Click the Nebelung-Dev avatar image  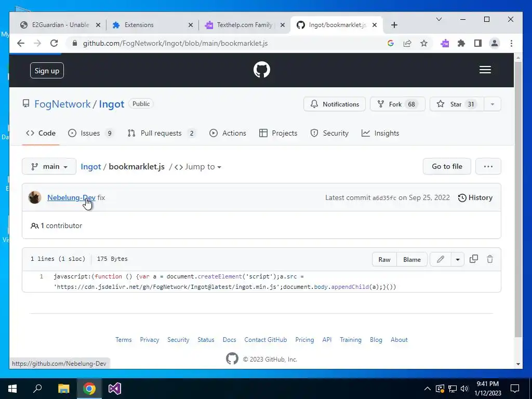(x=35, y=197)
